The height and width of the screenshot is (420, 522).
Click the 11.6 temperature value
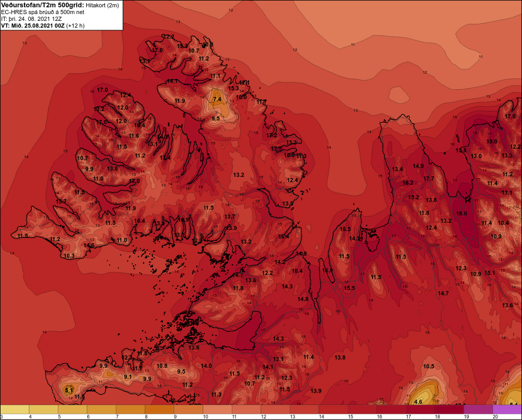(x=134, y=136)
